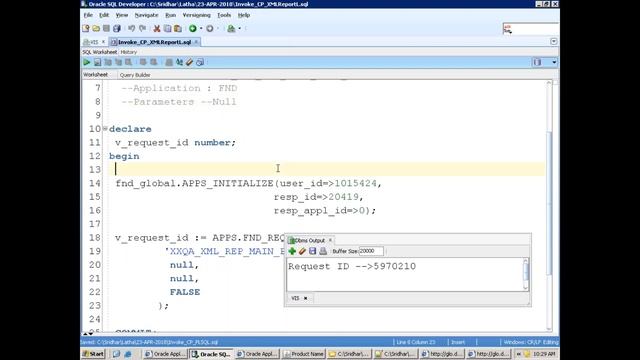Select the Invoke_CP_XMLReportL.sql editor tab
This screenshot has width=640, height=360.
point(154,42)
